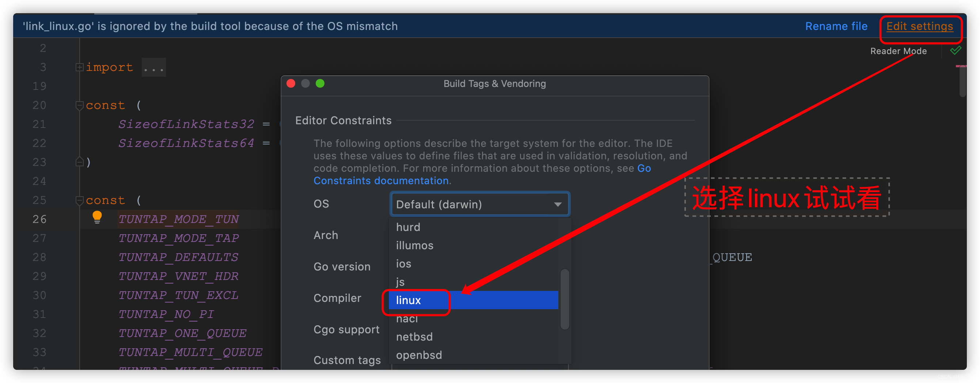The height and width of the screenshot is (383, 980).
Task: Click TUNTAP_VNET_HDR in the editor
Action: click(178, 276)
